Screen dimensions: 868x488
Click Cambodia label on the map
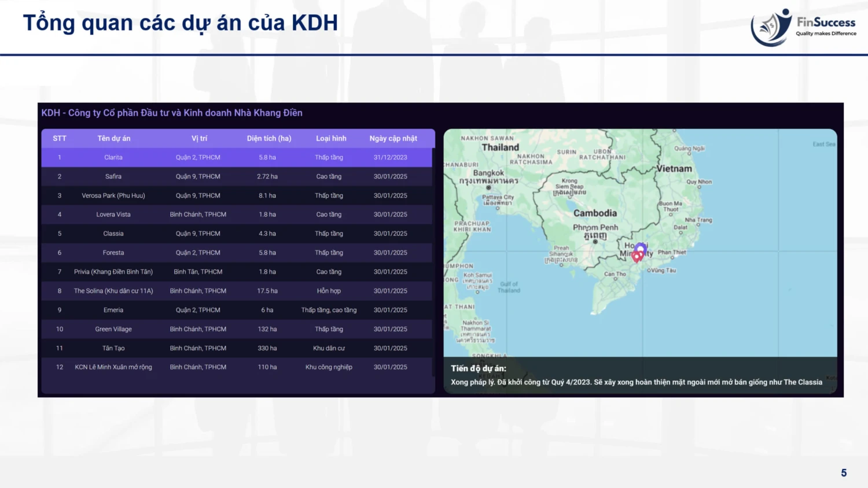click(x=595, y=213)
